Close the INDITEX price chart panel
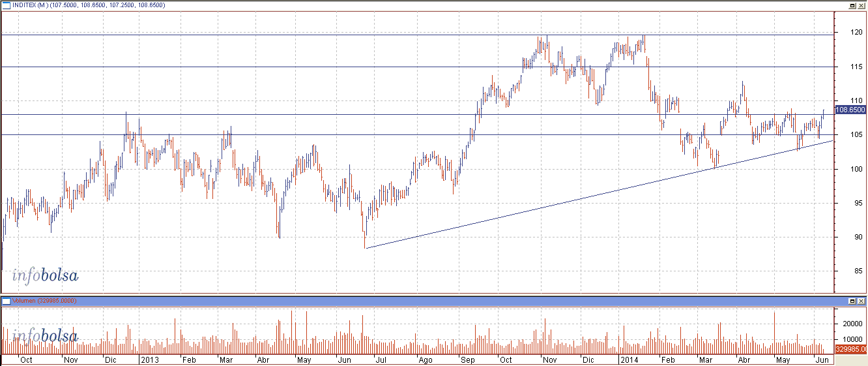The image size is (868, 366). (x=861, y=5)
